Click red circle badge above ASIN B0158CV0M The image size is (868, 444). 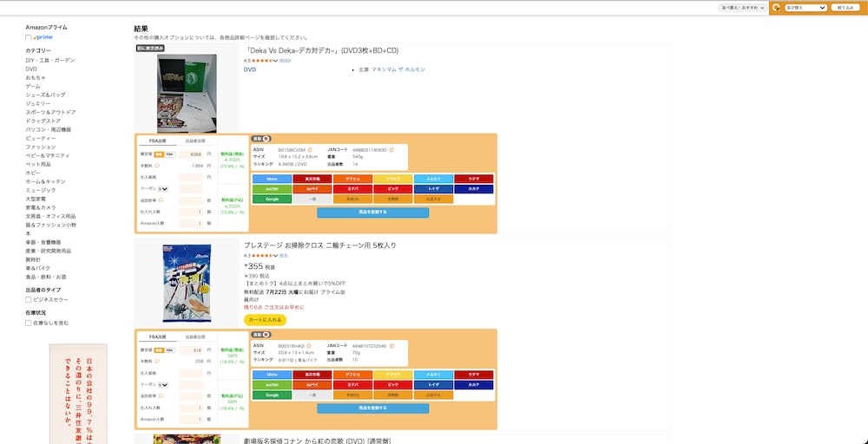click(x=266, y=139)
